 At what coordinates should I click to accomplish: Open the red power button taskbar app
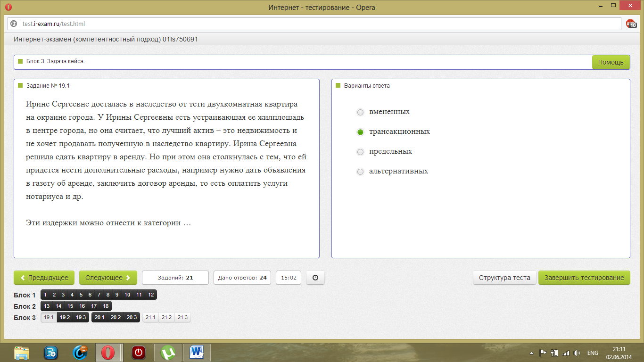[139, 353]
